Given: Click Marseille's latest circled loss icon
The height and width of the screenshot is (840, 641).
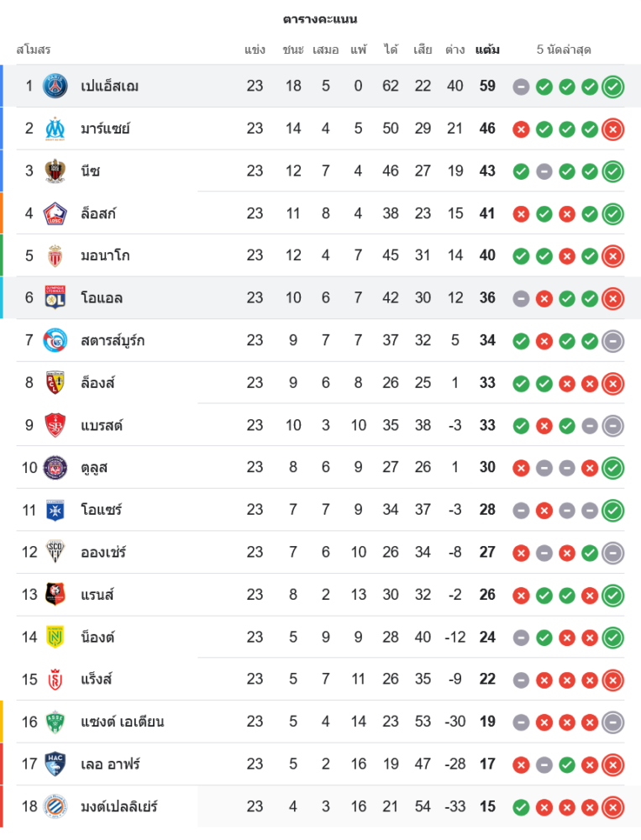Looking at the screenshot, I should click(x=613, y=129).
